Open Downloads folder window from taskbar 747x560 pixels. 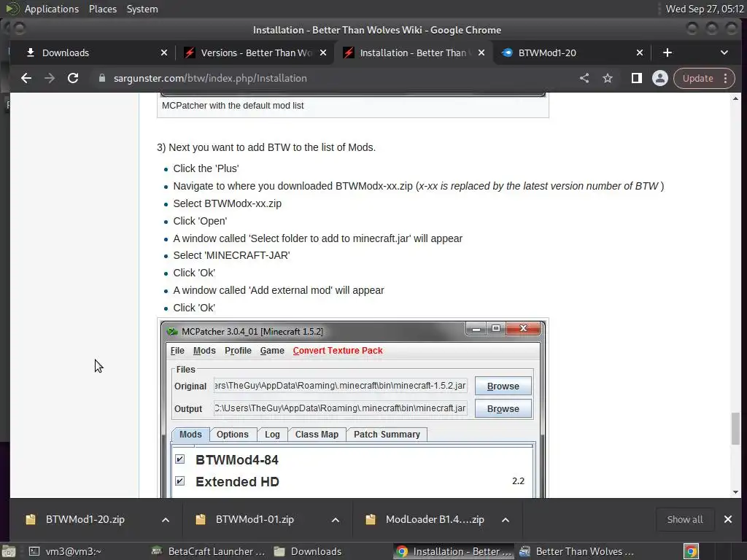[309, 551]
